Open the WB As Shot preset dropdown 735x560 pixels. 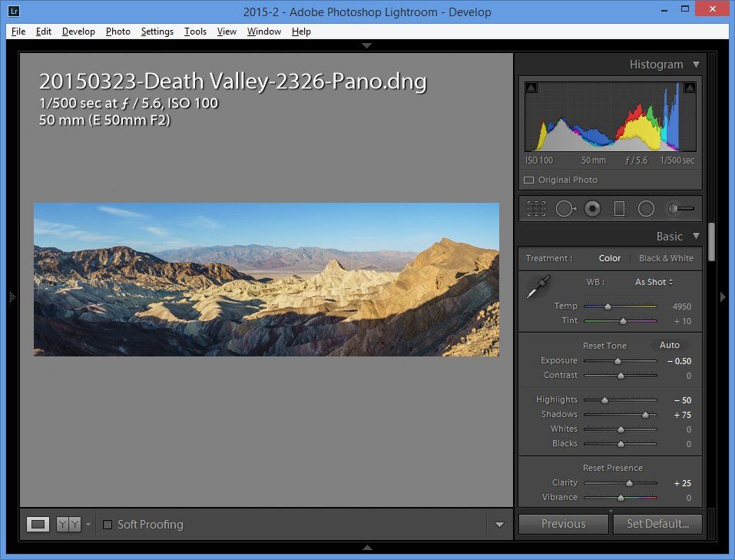tap(654, 282)
